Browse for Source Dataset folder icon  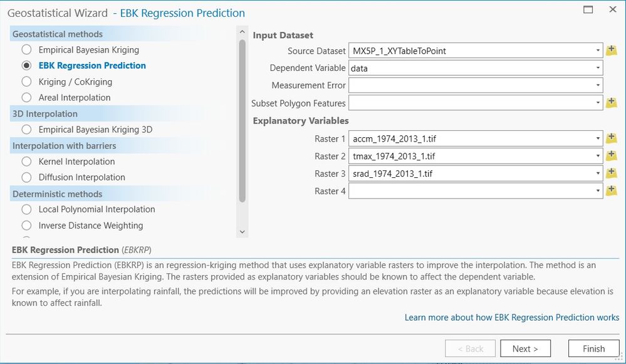point(612,51)
